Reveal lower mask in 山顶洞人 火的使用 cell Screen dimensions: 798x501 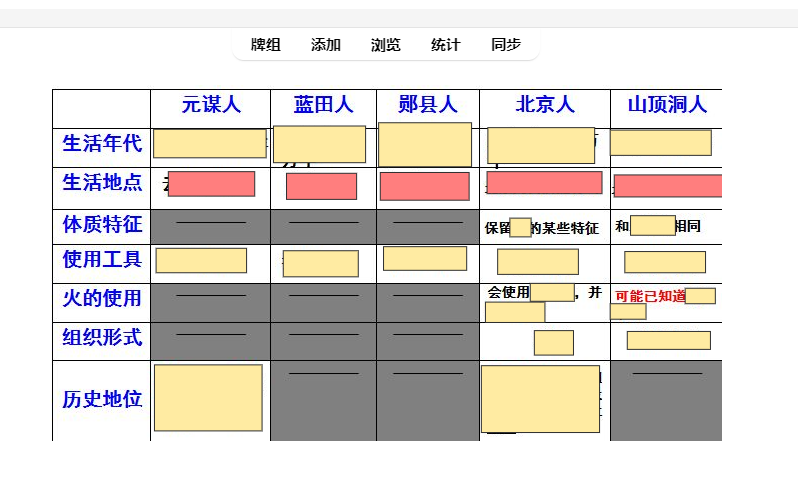[628, 312]
